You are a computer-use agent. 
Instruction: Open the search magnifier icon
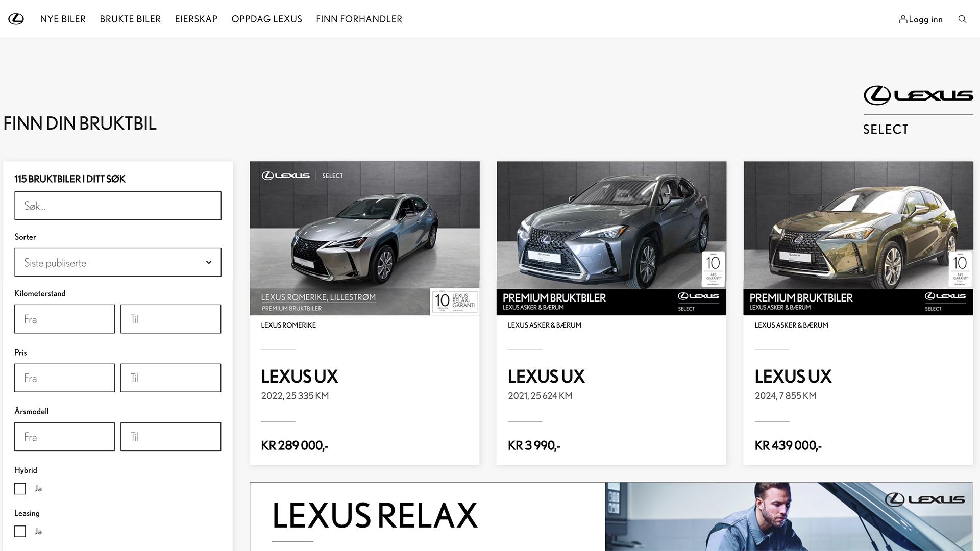pos(962,19)
